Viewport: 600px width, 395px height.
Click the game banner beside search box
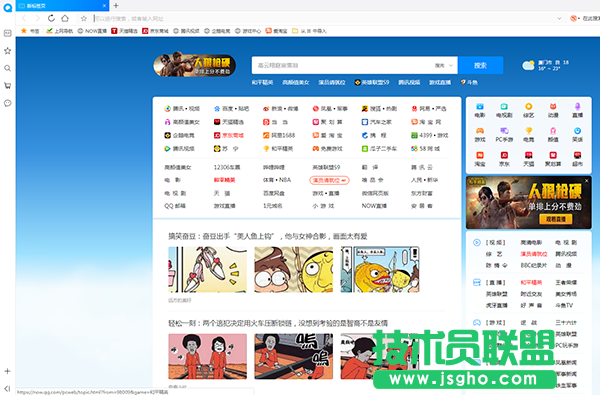(x=194, y=64)
